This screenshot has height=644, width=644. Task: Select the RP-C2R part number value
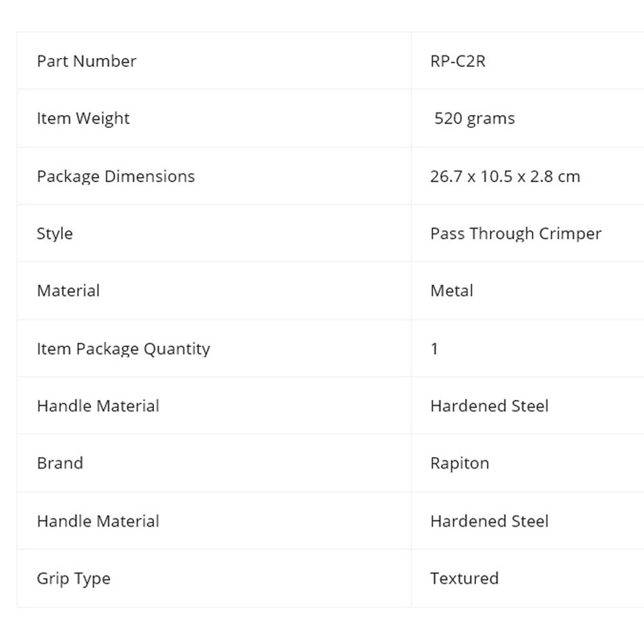click(x=458, y=61)
